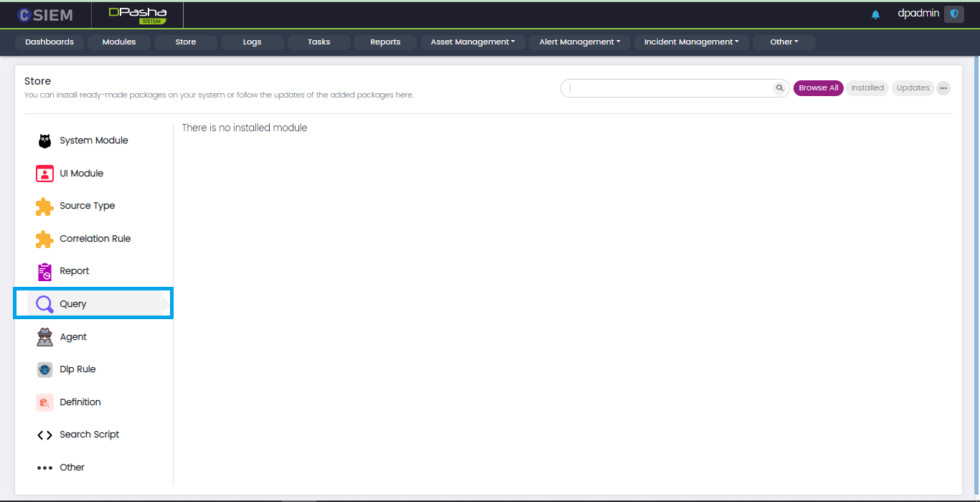The width and height of the screenshot is (980, 502).
Task: Select the UI Module icon
Action: point(44,174)
